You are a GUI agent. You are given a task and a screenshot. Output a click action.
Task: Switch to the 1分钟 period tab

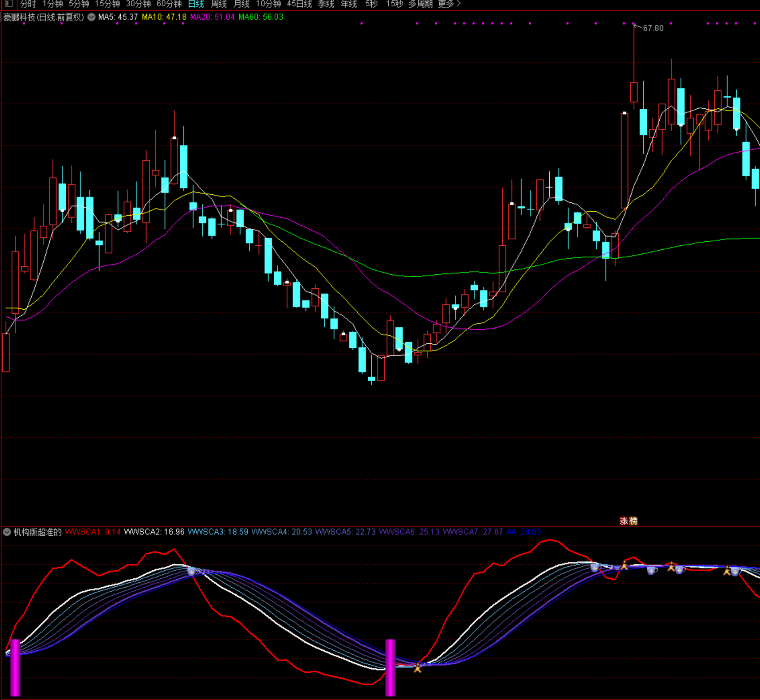53,4
